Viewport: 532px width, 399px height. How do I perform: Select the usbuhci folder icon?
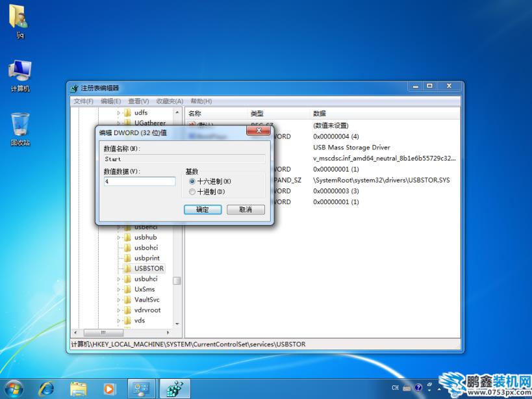127,279
